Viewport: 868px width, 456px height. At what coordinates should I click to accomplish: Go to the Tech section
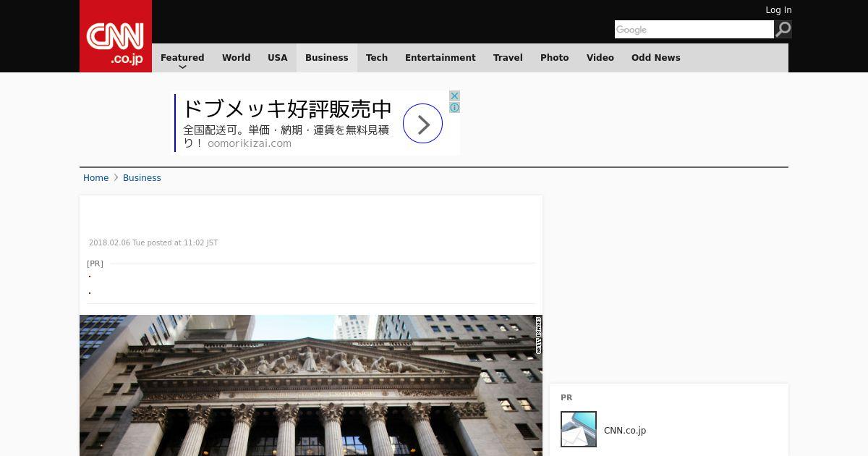[377, 58]
